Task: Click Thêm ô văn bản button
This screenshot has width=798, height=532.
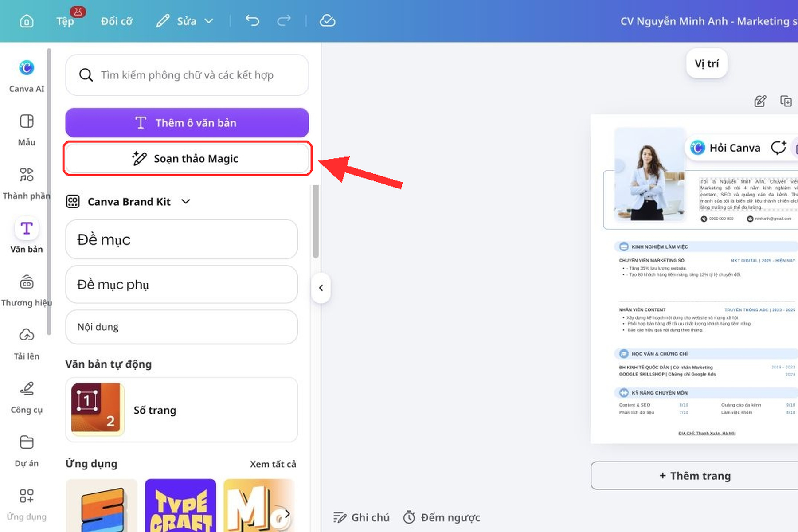Action: [x=187, y=123]
